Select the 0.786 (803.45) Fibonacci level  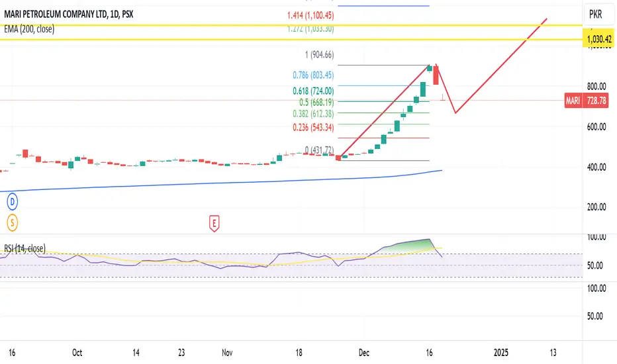313,75
